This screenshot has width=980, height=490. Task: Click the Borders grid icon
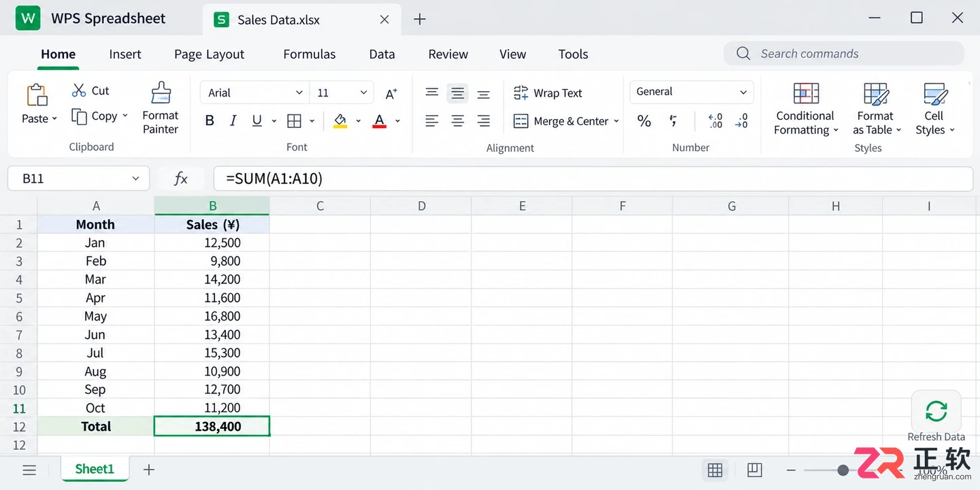point(294,121)
